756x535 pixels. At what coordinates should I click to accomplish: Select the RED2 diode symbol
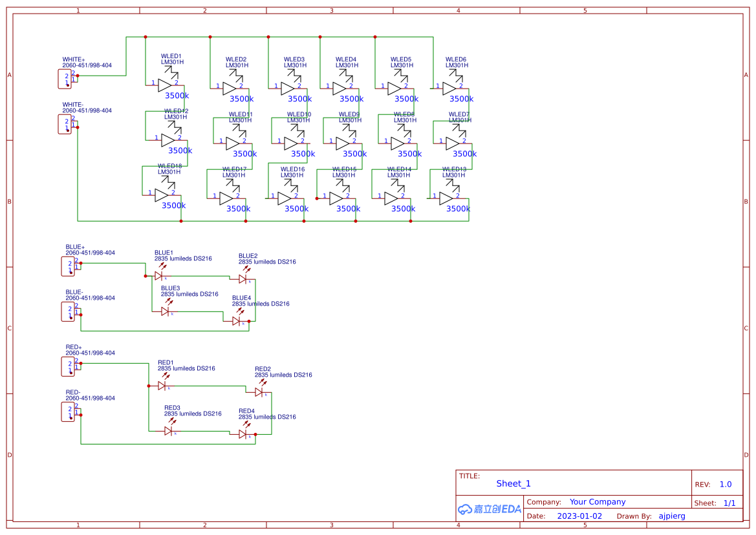[x=259, y=392]
